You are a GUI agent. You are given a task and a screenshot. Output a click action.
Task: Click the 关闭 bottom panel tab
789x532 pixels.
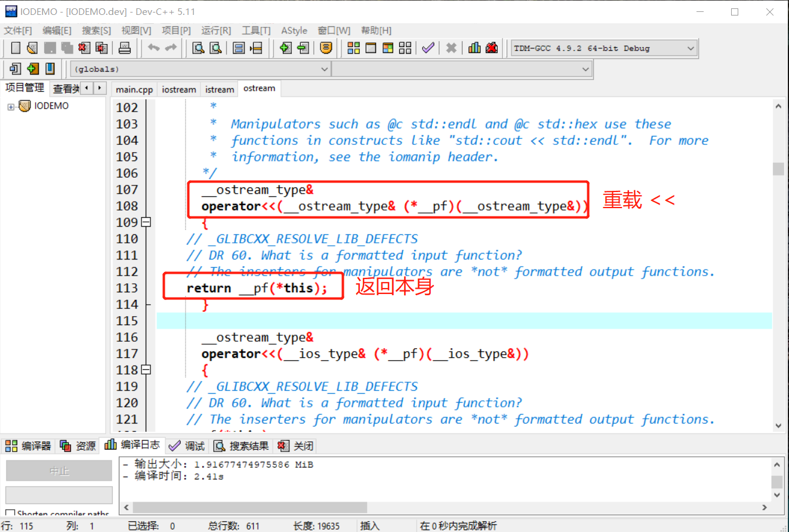point(295,446)
